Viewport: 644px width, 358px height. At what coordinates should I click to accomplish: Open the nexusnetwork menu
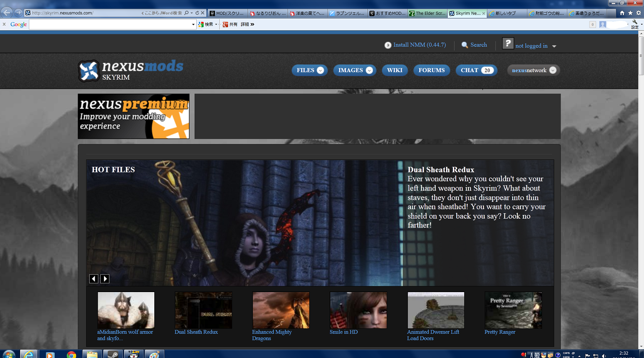click(x=533, y=70)
